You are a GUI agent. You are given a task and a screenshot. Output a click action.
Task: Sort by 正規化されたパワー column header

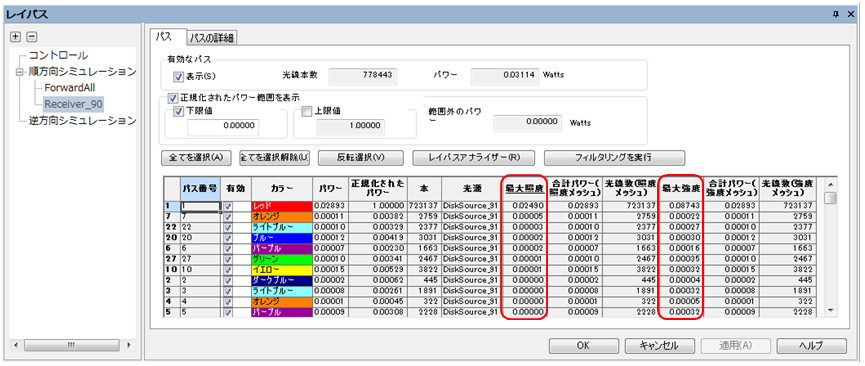point(378,189)
